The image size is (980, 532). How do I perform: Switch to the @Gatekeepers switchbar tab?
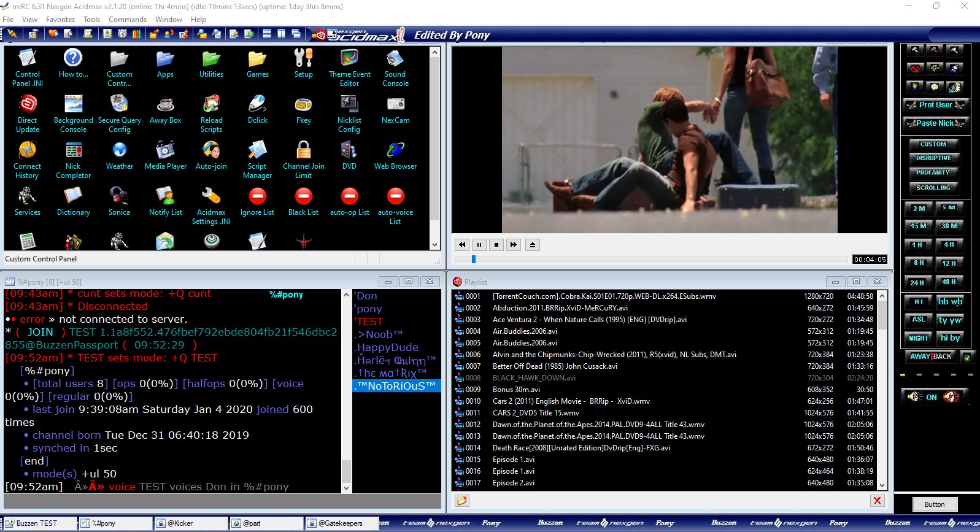point(341,523)
